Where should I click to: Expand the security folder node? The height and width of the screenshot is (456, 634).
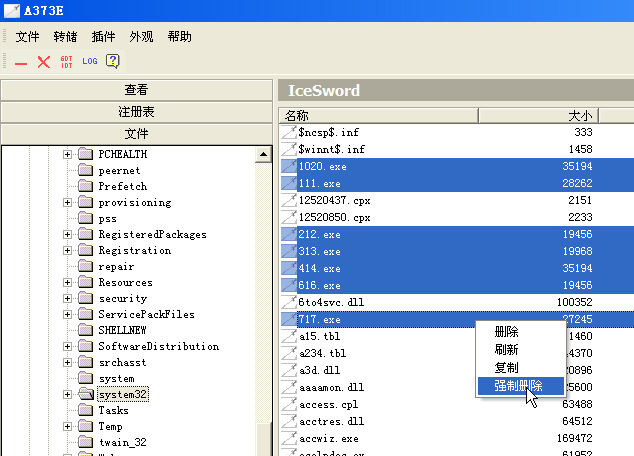(68, 298)
